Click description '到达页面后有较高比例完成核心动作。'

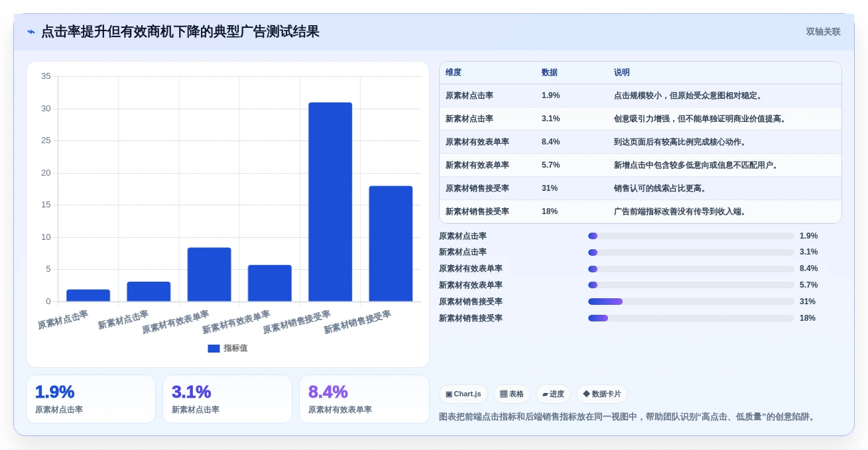coord(682,142)
